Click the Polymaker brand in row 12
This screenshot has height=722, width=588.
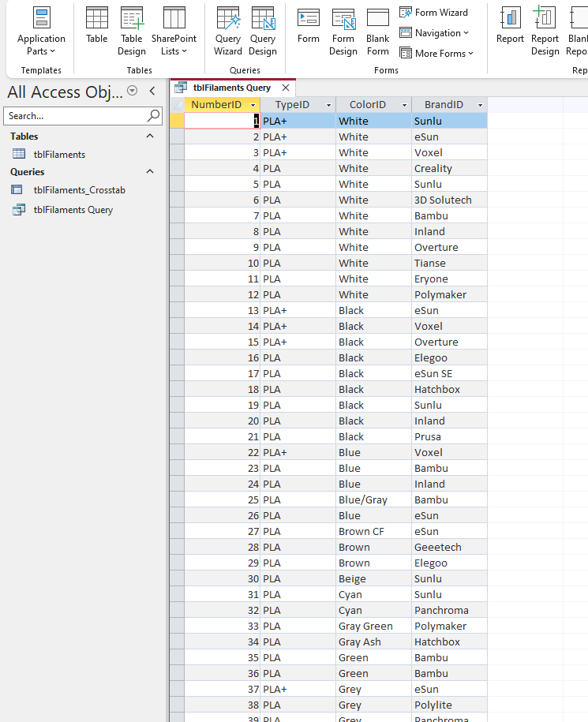point(449,294)
